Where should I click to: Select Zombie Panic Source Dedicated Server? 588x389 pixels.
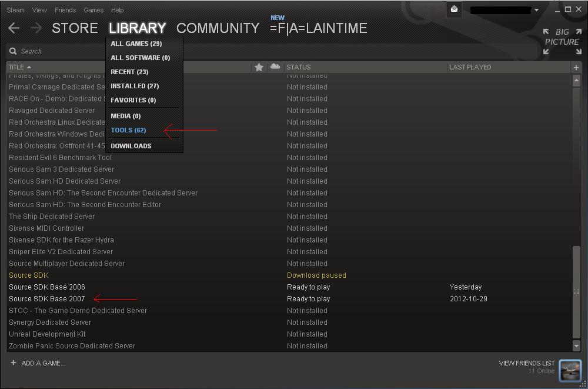pos(72,346)
